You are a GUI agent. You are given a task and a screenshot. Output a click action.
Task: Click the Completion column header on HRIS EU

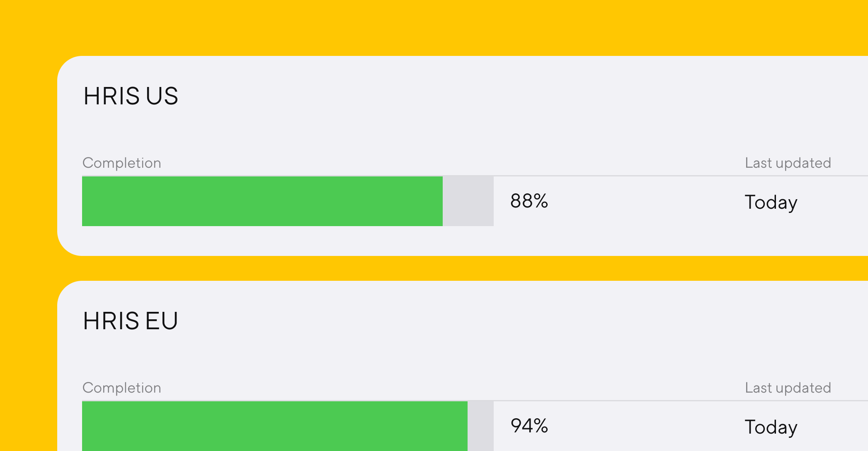(122, 388)
